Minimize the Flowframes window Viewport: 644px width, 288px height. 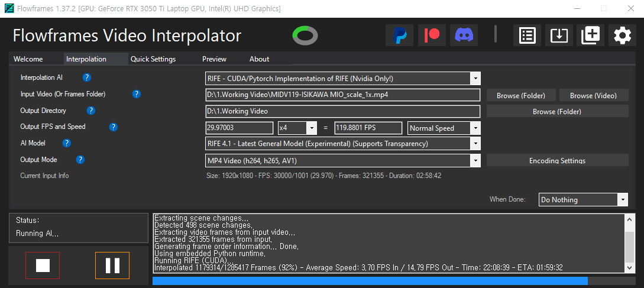[576, 9]
